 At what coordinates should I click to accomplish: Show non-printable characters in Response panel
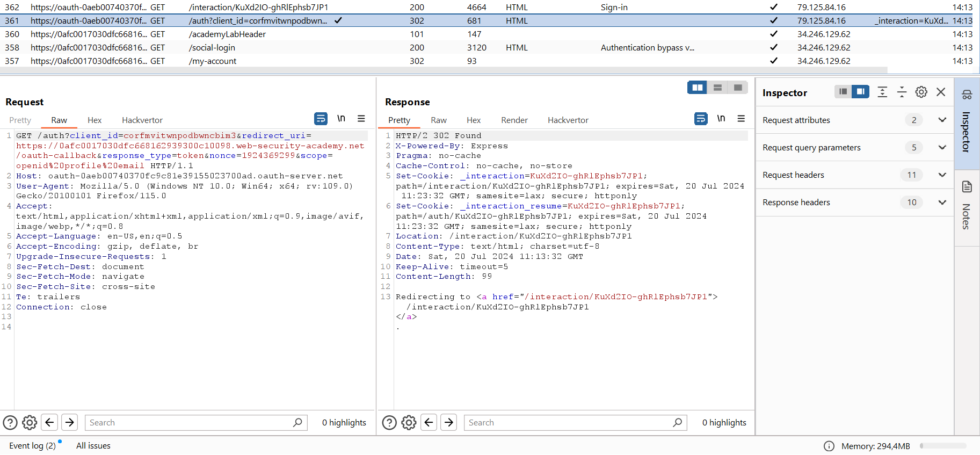(721, 119)
